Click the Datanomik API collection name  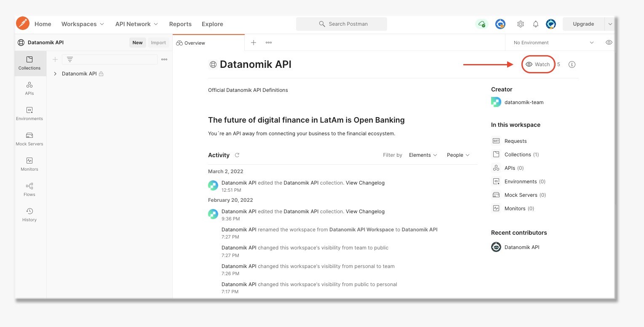[79, 74]
